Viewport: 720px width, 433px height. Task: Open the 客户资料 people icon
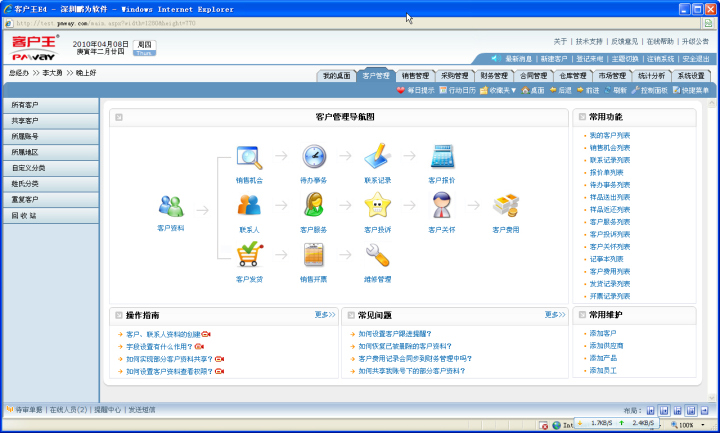pyautogui.click(x=171, y=206)
